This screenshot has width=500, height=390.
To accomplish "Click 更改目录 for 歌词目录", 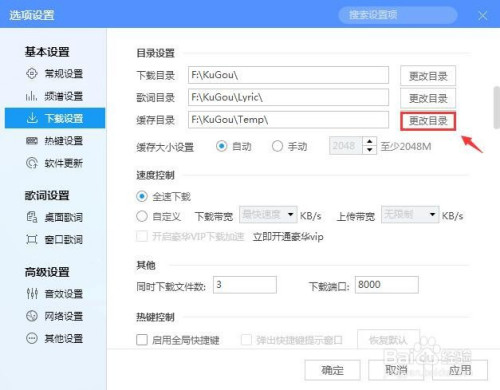I will [428, 98].
